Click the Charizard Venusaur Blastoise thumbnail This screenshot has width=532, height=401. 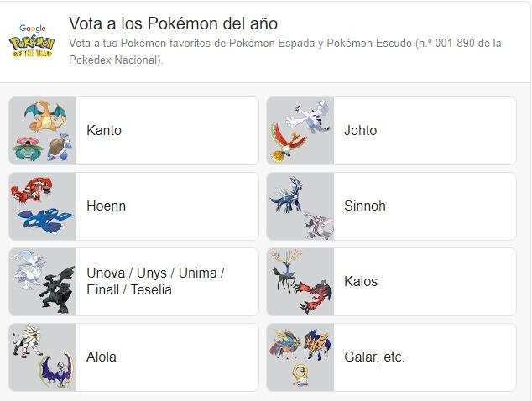[x=43, y=131]
